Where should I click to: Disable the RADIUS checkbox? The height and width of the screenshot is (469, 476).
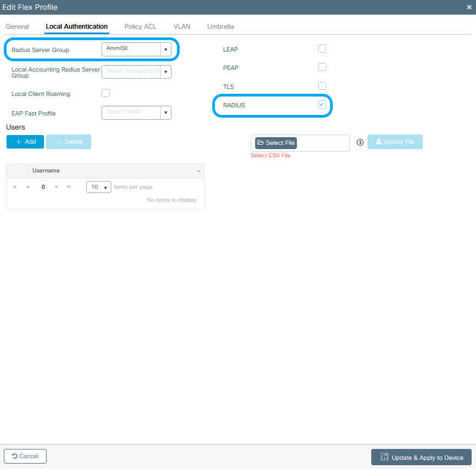[322, 105]
